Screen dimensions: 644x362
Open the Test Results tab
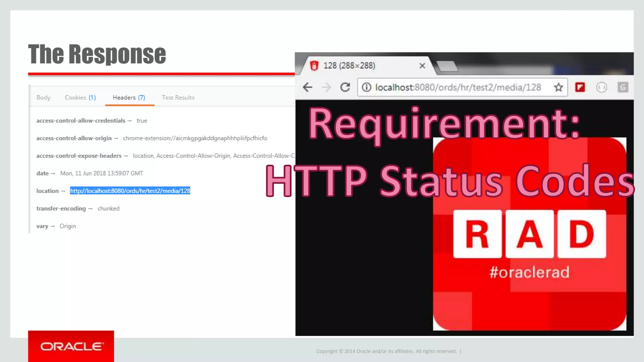(178, 97)
